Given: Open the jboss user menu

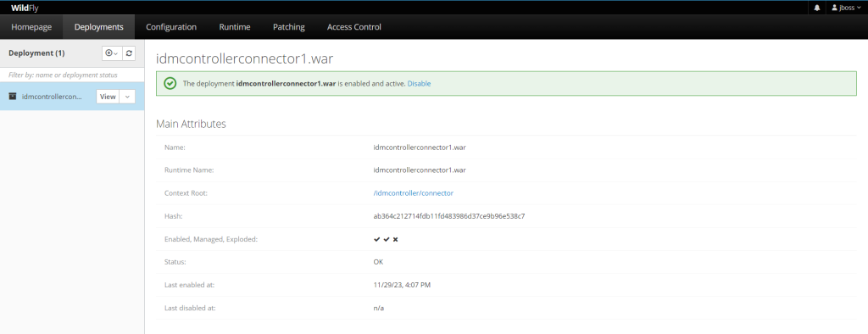Looking at the screenshot, I should [847, 8].
